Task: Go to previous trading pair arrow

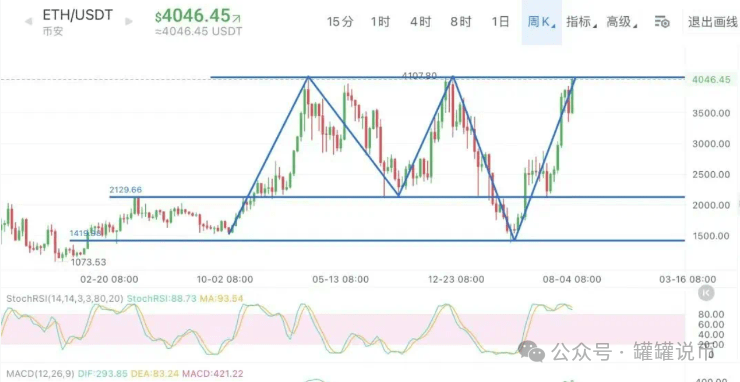Action: point(28,22)
